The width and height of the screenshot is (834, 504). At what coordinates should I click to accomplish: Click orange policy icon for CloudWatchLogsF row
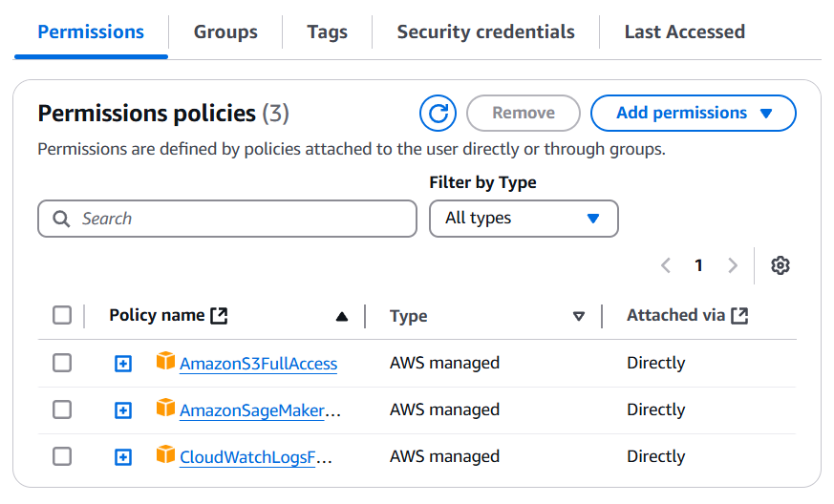[165, 454]
